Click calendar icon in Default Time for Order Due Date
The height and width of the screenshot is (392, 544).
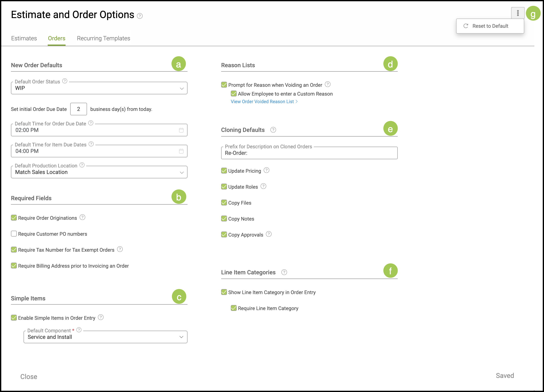(181, 130)
